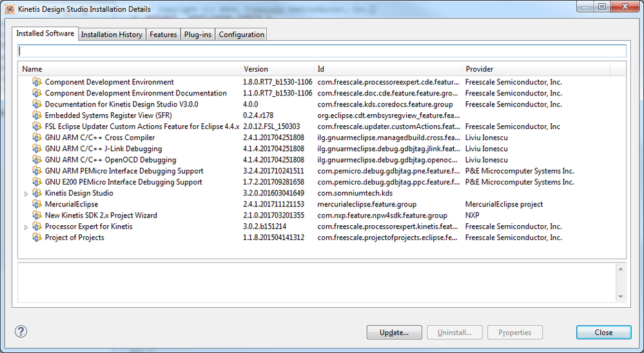Image resolution: width=644 pixels, height=353 pixels.
Task: Click version 3.0.2.b151214 cell
Action: [x=265, y=227]
